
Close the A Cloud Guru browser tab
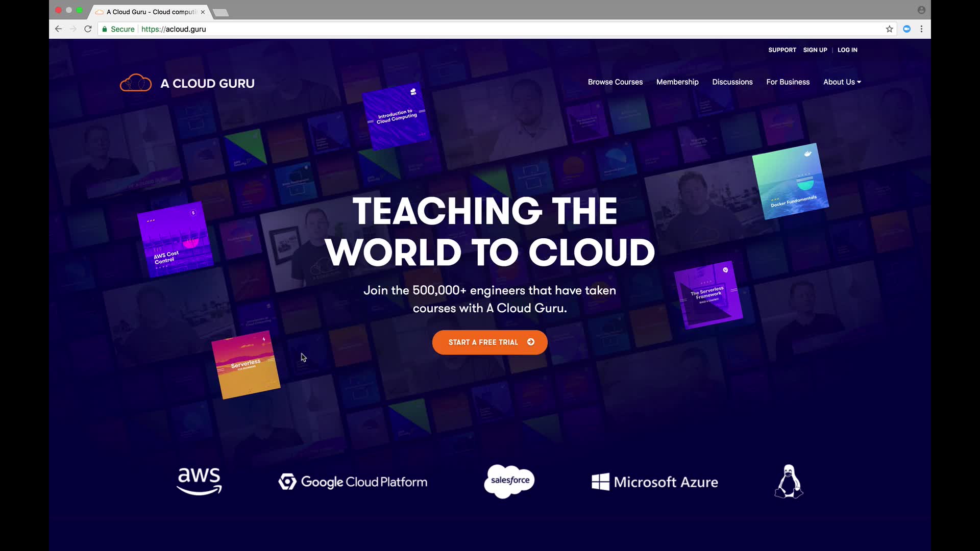(203, 12)
